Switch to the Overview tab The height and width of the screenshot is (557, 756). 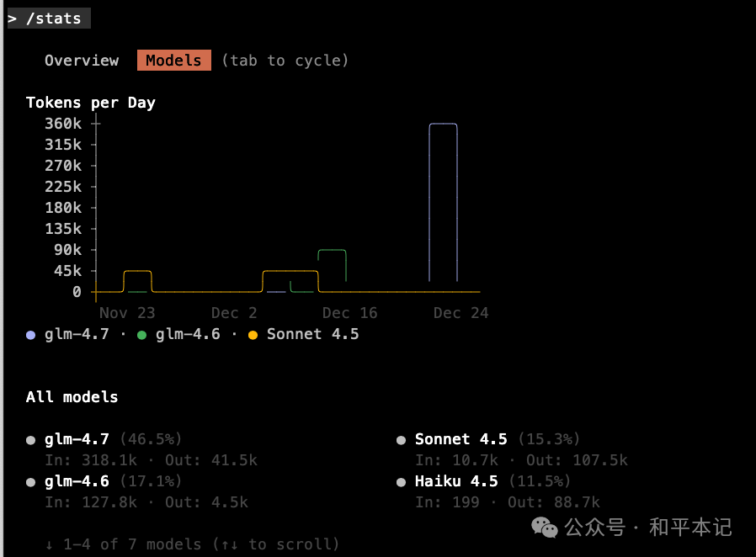point(82,61)
